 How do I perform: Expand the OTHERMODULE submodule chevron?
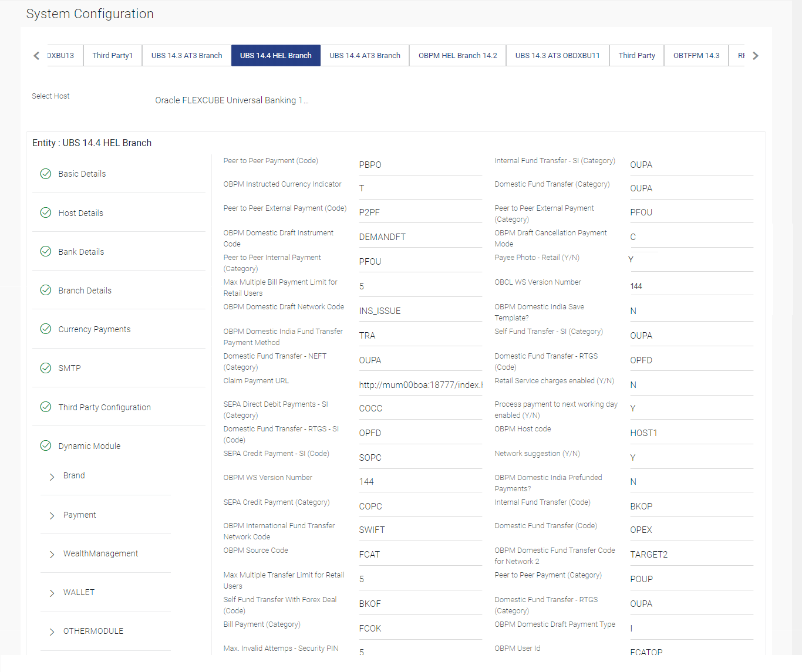coord(52,632)
